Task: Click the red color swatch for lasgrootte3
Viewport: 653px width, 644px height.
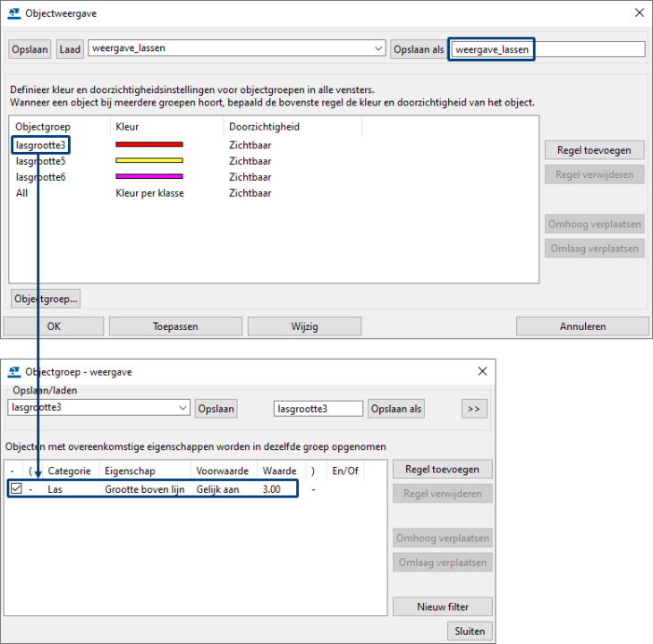Action: [x=148, y=145]
